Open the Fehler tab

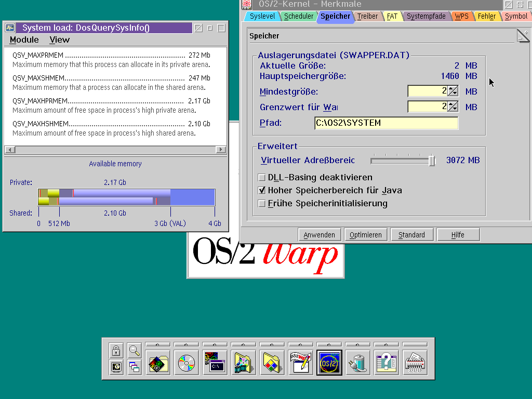tap(486, 16)
